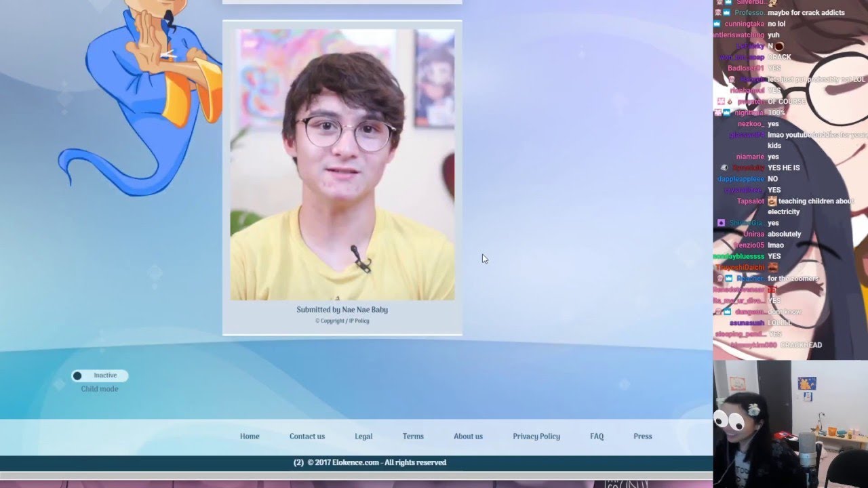Click the emote in Tapsalot's message

point(772,201)
